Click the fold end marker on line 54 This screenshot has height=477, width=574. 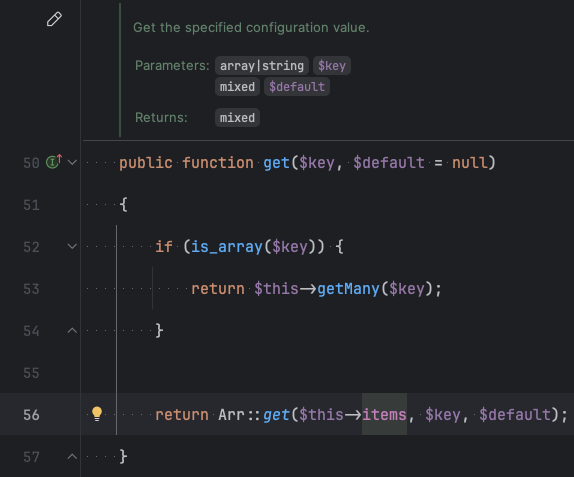[72, 331]
